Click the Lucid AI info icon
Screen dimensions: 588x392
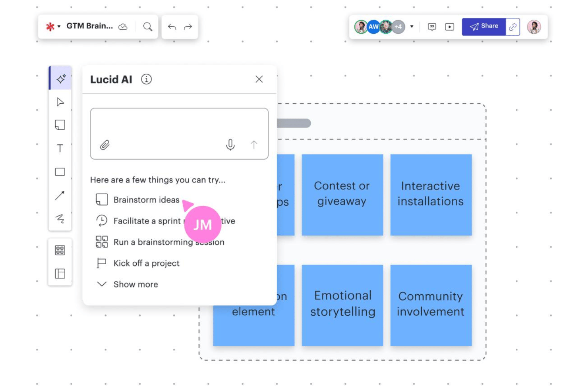click(x=147, y=79)
